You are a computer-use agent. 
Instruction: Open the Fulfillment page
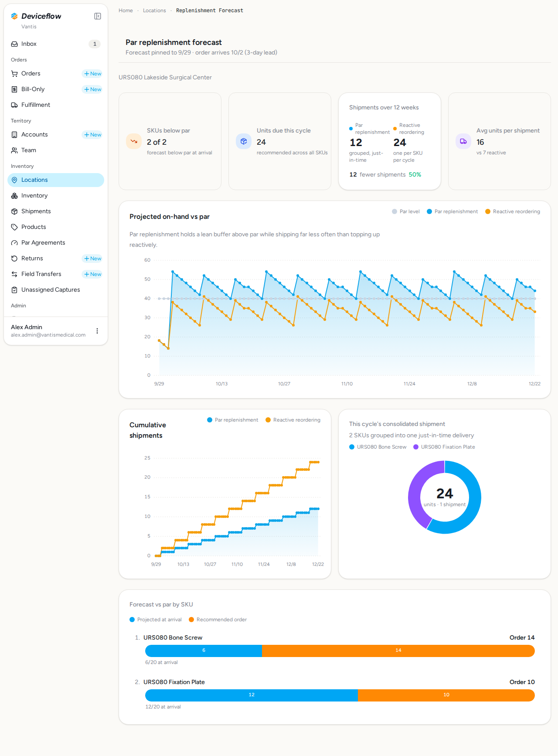[56, 105]
